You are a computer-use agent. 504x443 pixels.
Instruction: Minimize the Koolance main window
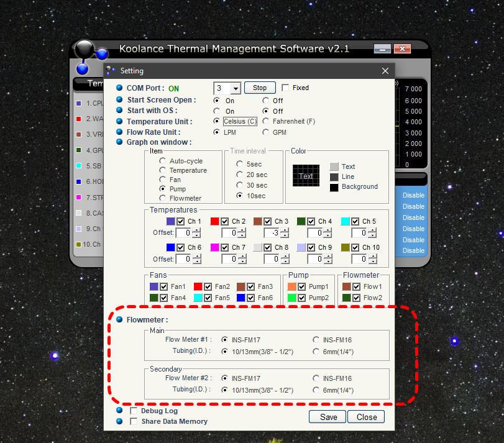[x=382, y=49]
